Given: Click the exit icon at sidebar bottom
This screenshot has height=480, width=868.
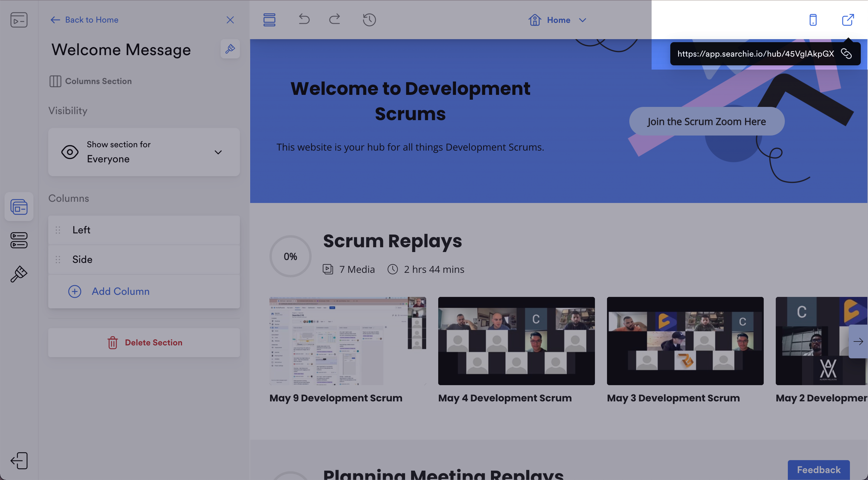Looking at the screenshot, I should [x=19, y=460].
